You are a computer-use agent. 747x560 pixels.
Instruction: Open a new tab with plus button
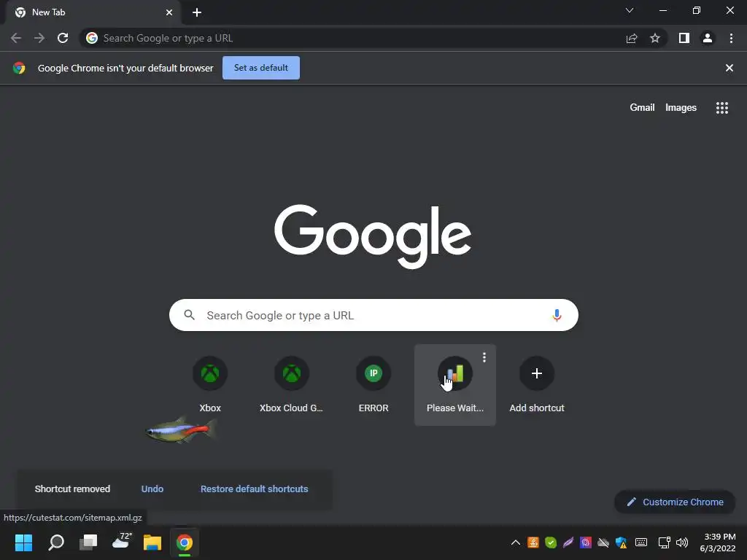coord(197,12)
